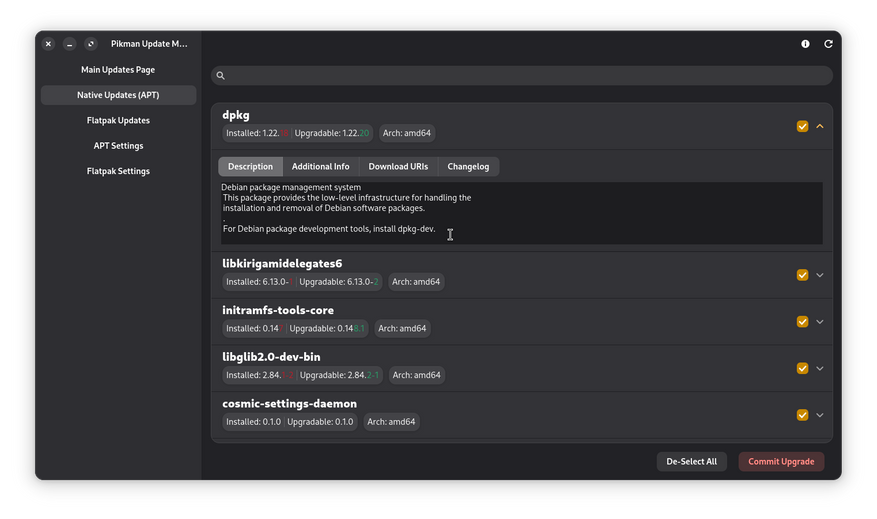Click inside the dpkg description text box
This screenshot has width=877, height=519.
pos(521,213)
